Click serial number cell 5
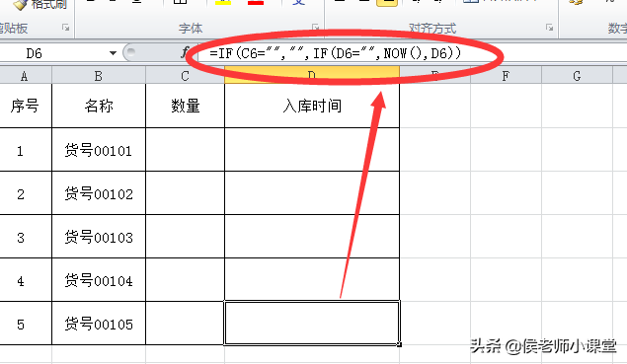627x364 pixels. tap(25, 324)
